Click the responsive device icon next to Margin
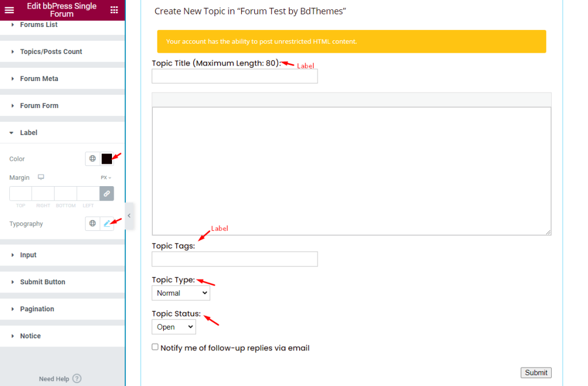Image resolution: width=588 pixels, height=386 pixels. click(41, 177)
